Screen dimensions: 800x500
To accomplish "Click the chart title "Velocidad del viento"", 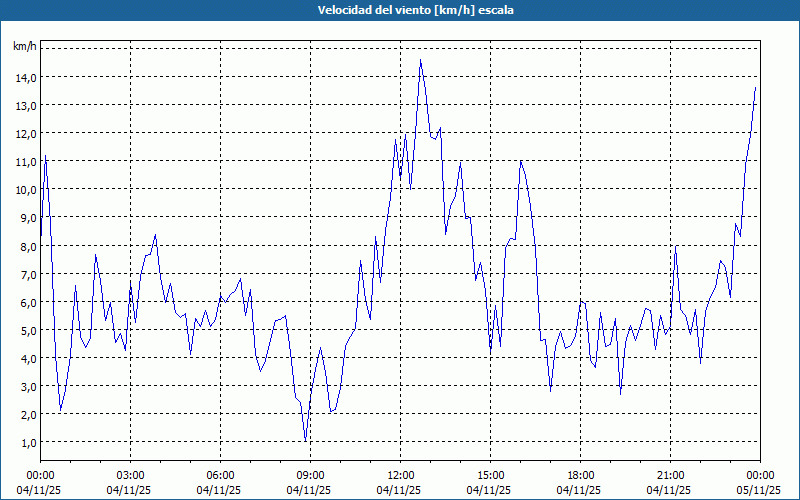I will (x=399, y=11).
